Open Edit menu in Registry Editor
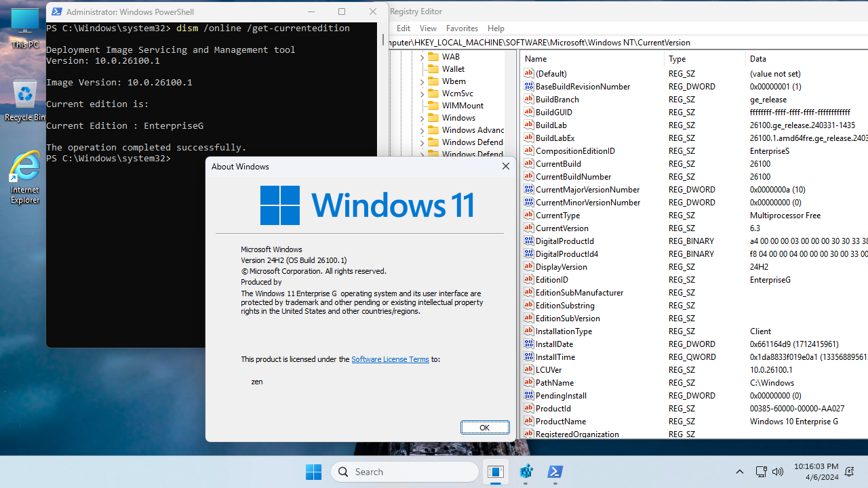Viewport: 868px width, 488px height. (403, 28)
